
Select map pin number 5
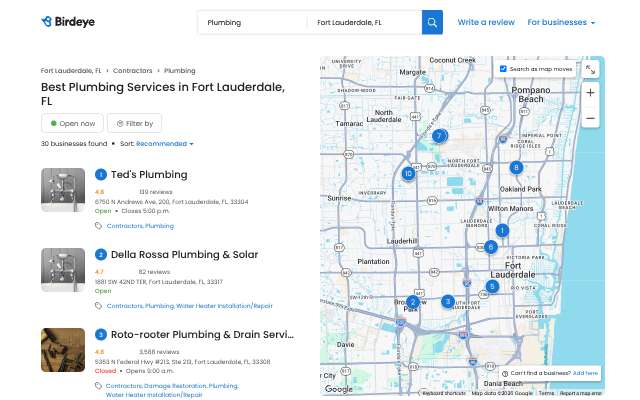pyautogui.click(x=492, y=287)
